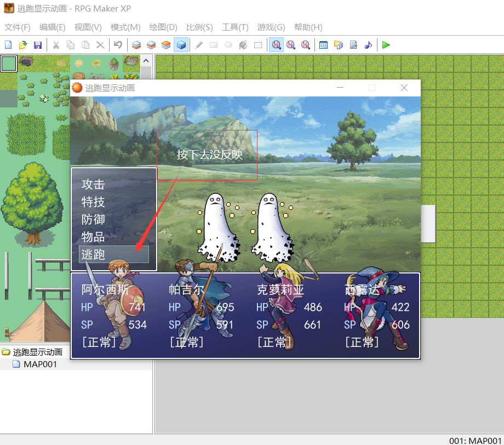Click the right ghost enemy in battle
Viewport: 504px width, 445px height.
(272, 227)
